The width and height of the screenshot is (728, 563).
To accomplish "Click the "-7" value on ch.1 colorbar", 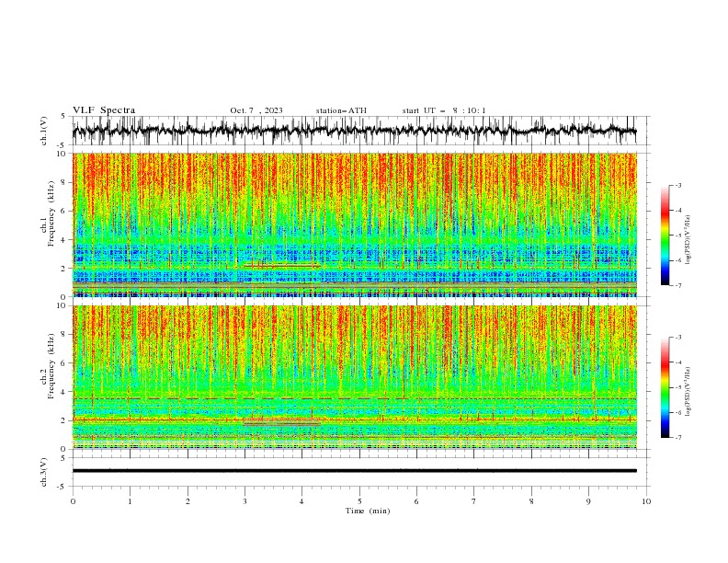I will tap(677, 285).
